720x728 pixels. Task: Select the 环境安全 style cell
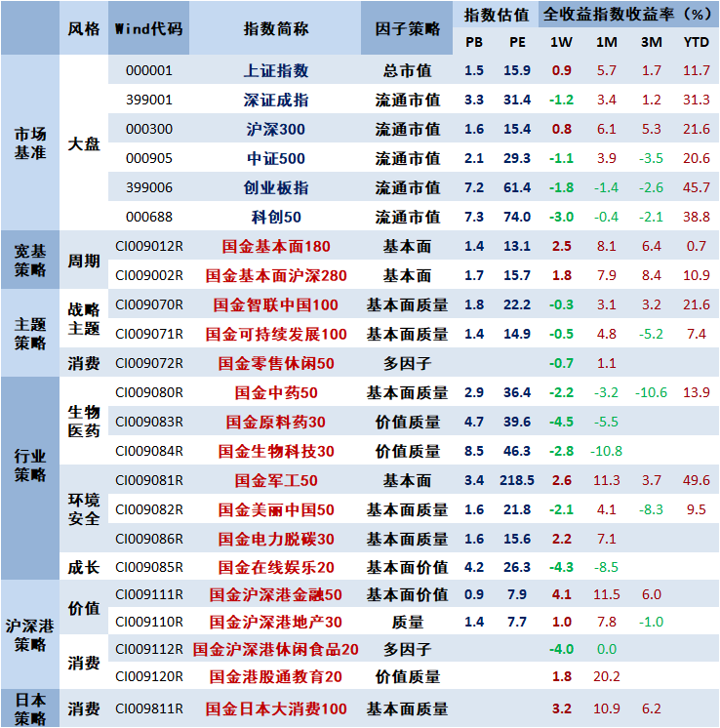point(84,508)
